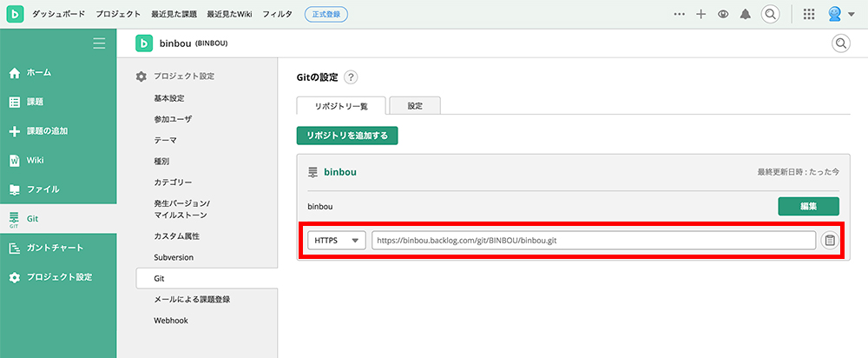Open notifications bell icon
The image size is (868, 358).
pyautogui.click(x=745, y=15)
